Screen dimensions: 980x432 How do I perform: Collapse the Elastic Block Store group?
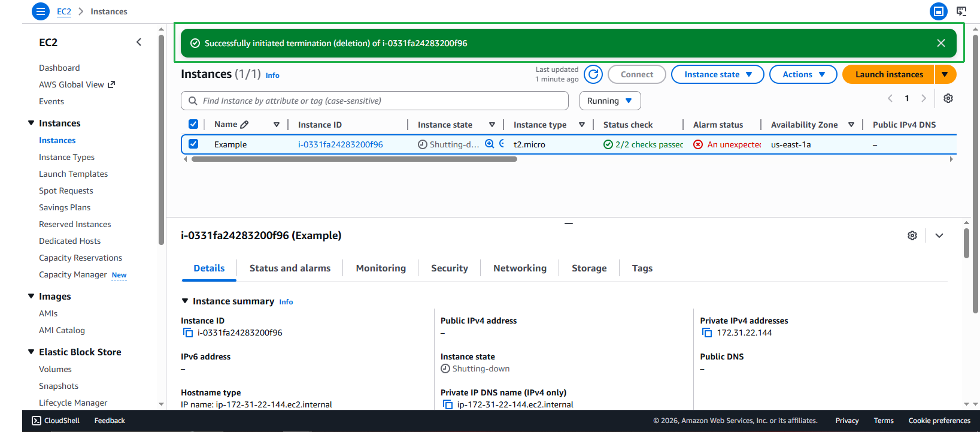31,352
